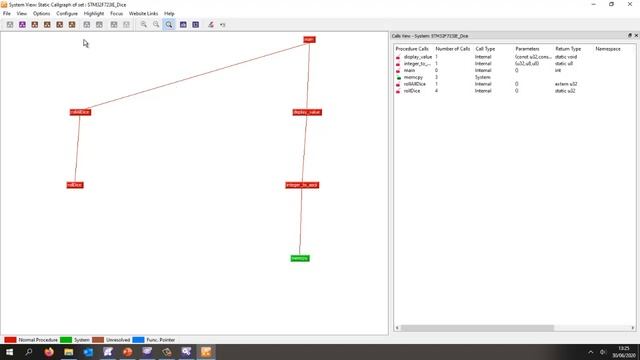Screen dimensions: 640x360
Task: Click the brown Unresolved legend swatch
Action: (98, 340)
